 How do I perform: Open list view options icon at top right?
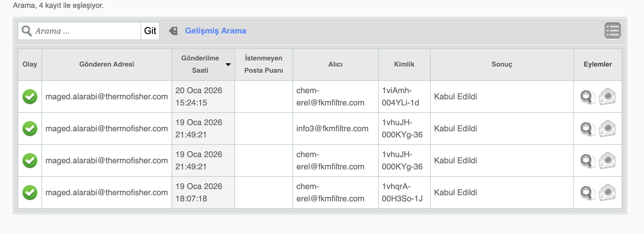tap(612, 31)
